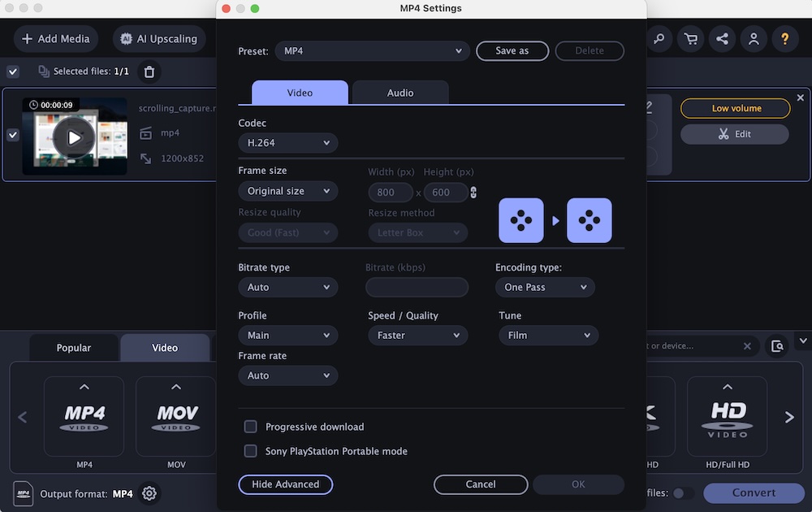The height and width of the screenshot is (512, 812).
Task: Enable Sony PlayStation Portable mode
Action: (250, 451)
